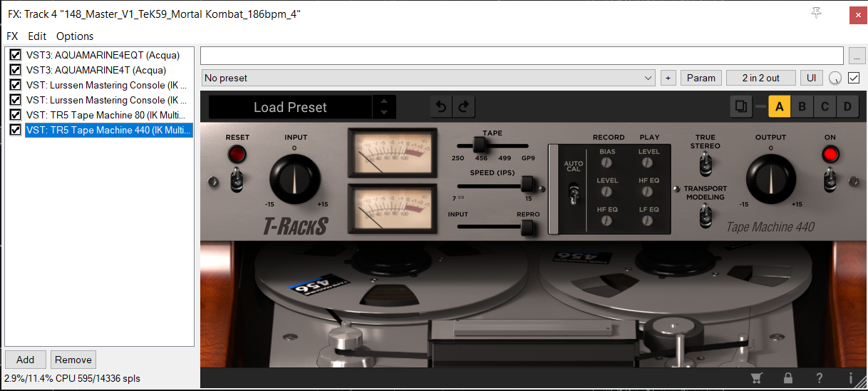Click the wet/dry mix knob
Image resolution: width=868 pixels, height=391 pixels.
835,78
